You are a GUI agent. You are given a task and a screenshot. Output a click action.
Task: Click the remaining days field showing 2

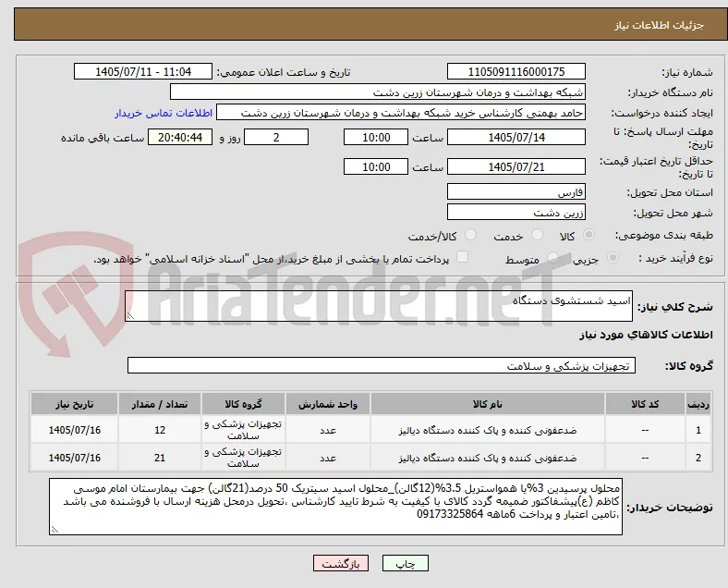pyautogui.click(x=276, y=137)
